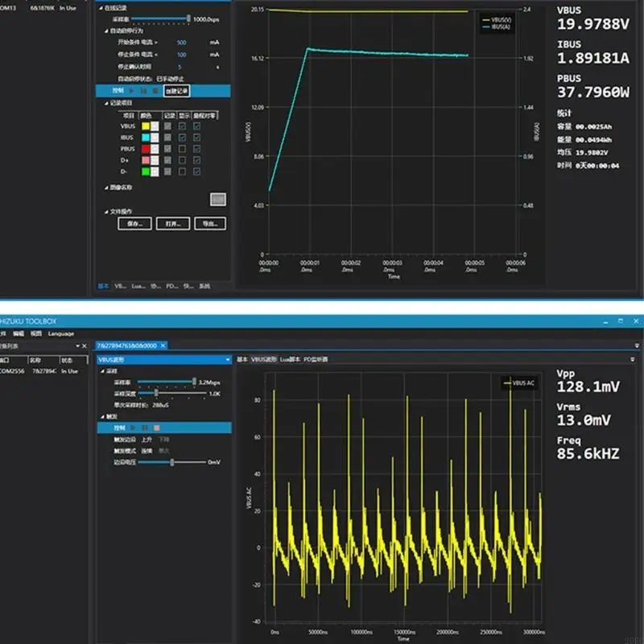Click the Export (导出) button
This screenshot has height=644, width=644.
coord(209,224)
